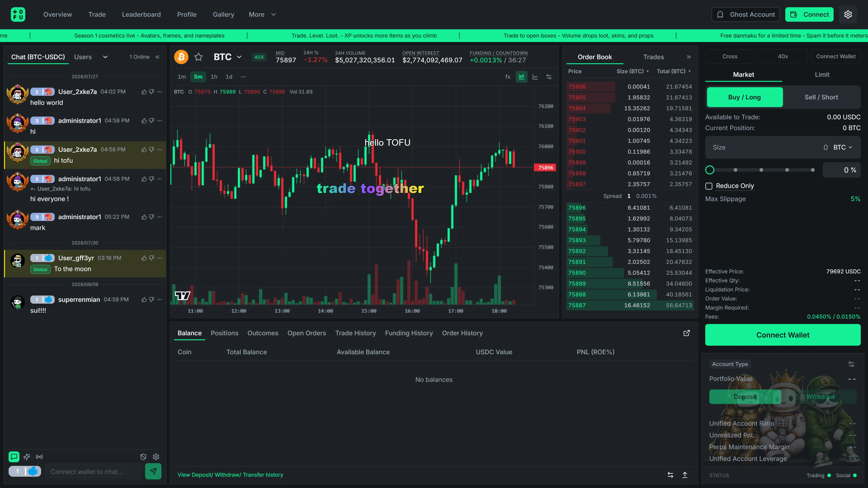Expand the chat tabs chevron dropdown
Viewport: 868px width, 488px height.
[105, 57]
